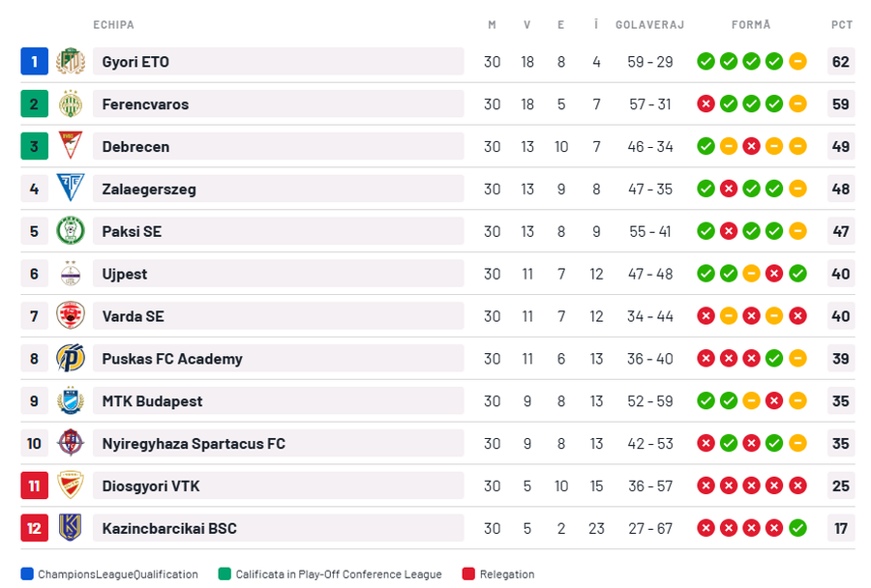871x588 pixels.
Task: Click Kazincbarcikai's latest green win indicator
Action: tap(797, 528)
